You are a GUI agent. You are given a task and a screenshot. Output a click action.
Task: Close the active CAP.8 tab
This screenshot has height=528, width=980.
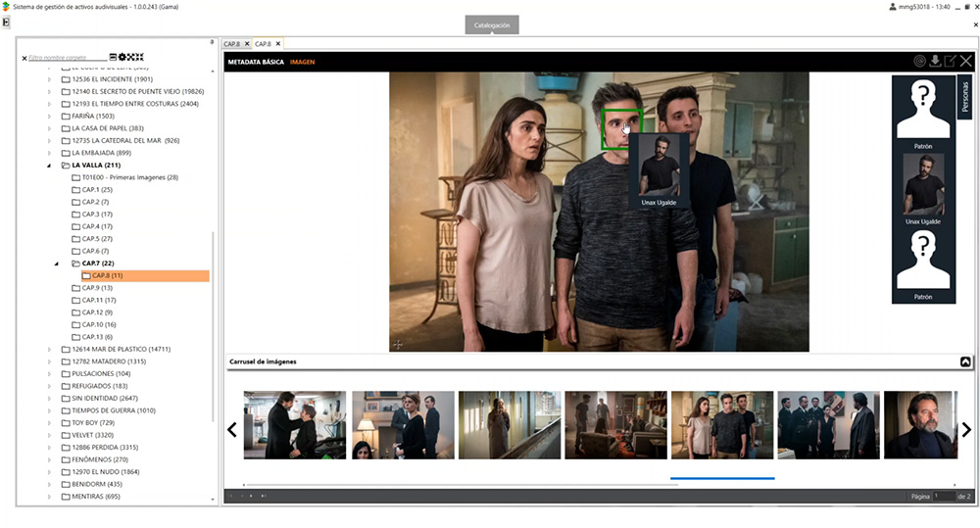(x=278, y=44)
